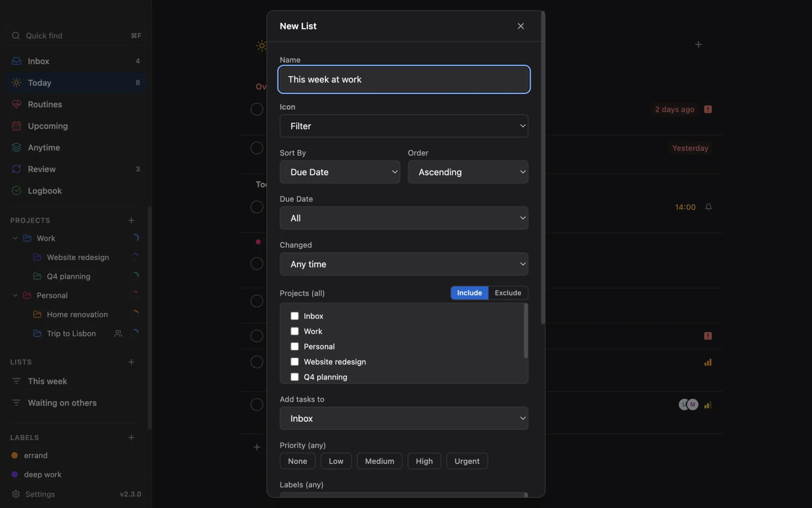Screen dimensions: 812x508
Task: Check the Personal project checkbox
Action: tap(294, 346)
